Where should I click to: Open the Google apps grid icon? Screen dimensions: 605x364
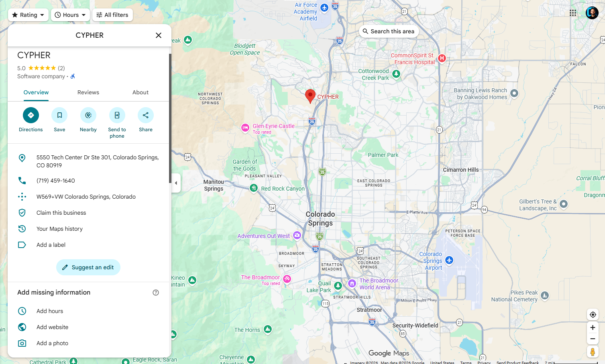573,13
